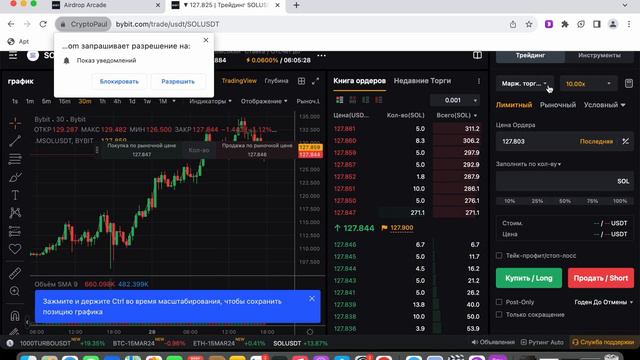The height and width of the screenshot is (360, 640).
Task: Click the heart favorites icon
Action: tap(15, 249)
